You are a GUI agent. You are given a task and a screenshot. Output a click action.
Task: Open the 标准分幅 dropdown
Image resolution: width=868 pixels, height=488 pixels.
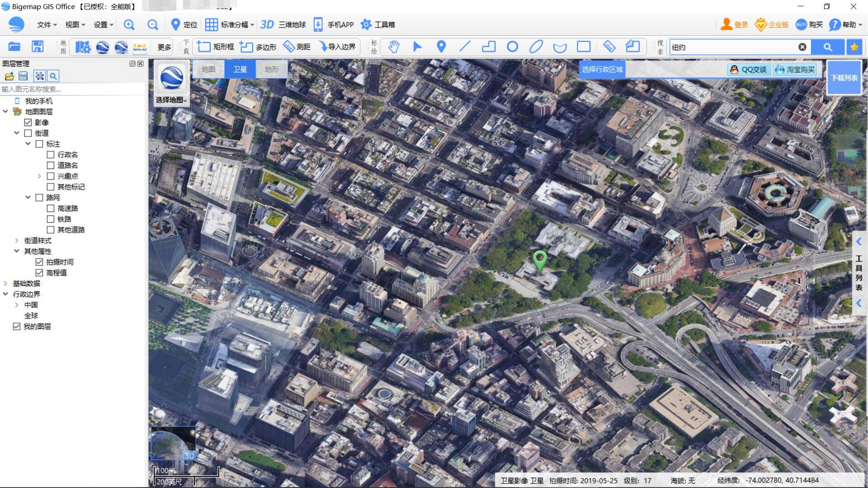click(230, 25)
